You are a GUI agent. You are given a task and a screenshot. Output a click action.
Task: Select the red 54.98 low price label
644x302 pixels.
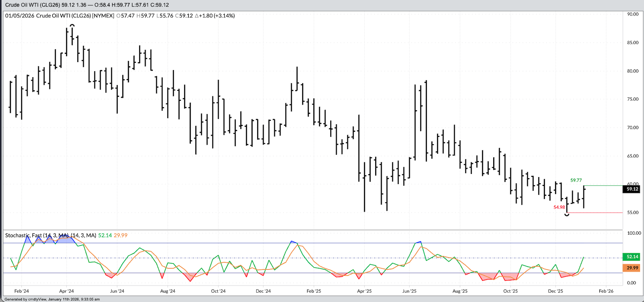point(559,207)
